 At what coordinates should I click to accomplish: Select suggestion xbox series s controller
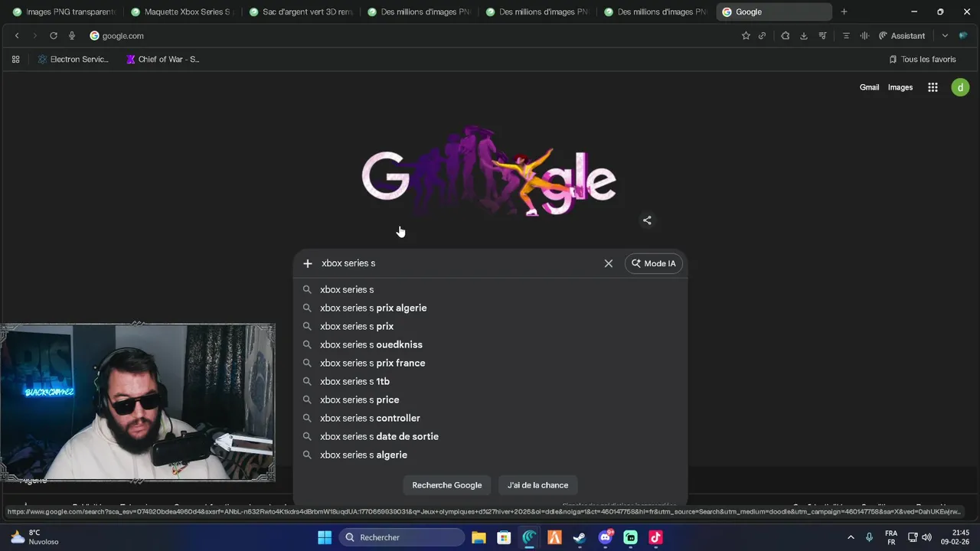pos(490,418)
